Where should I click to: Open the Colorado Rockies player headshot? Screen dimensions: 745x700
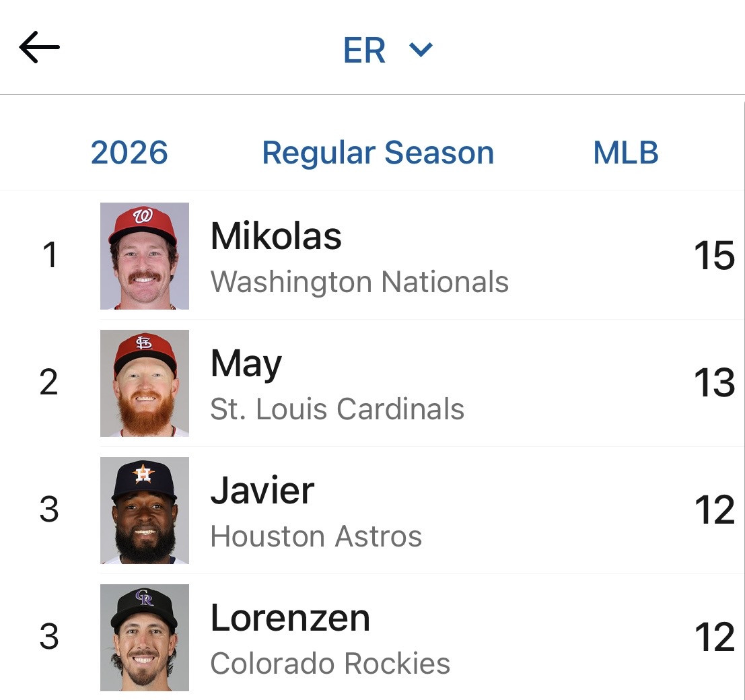click(x=145, y=637)
